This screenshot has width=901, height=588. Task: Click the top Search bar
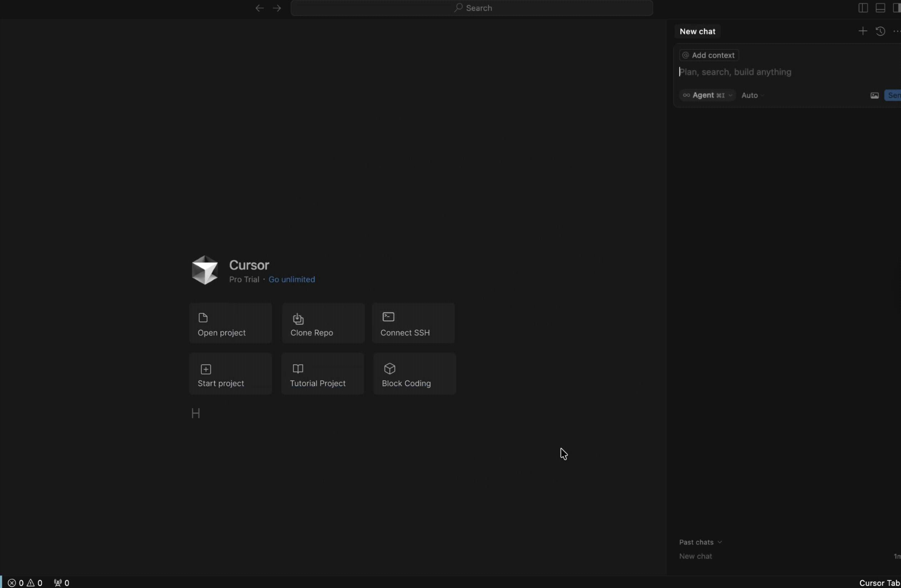472,8
